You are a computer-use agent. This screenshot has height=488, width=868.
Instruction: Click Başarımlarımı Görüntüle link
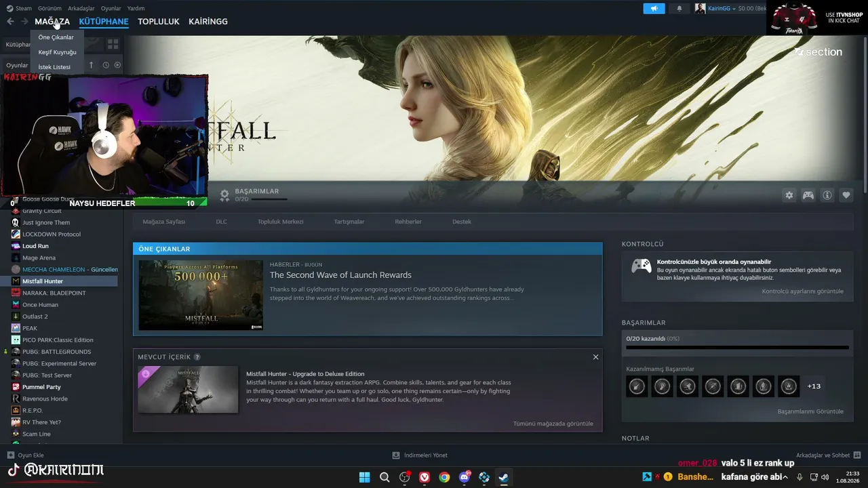point(810,411)
